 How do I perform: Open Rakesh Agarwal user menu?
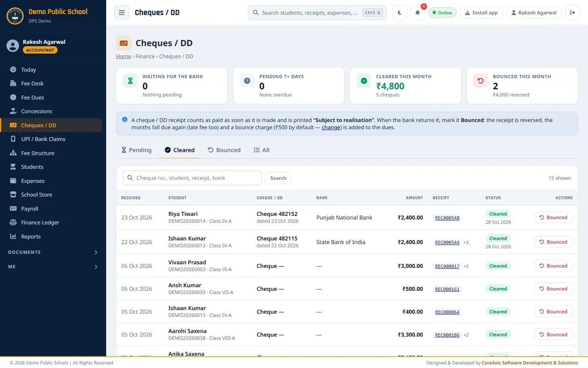(x=534, y=13)
